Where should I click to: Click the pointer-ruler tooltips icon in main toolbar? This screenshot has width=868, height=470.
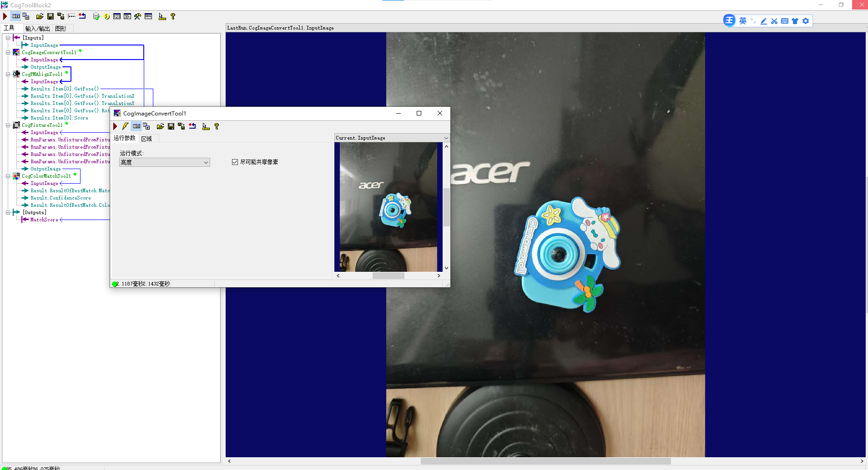click(x=162, y=16)
